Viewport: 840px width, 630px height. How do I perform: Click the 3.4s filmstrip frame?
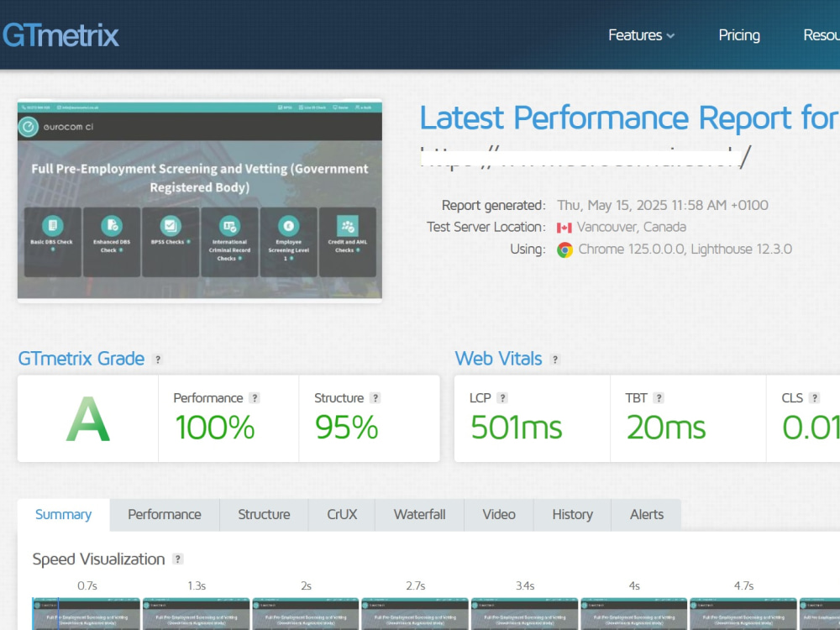point(524,614)
